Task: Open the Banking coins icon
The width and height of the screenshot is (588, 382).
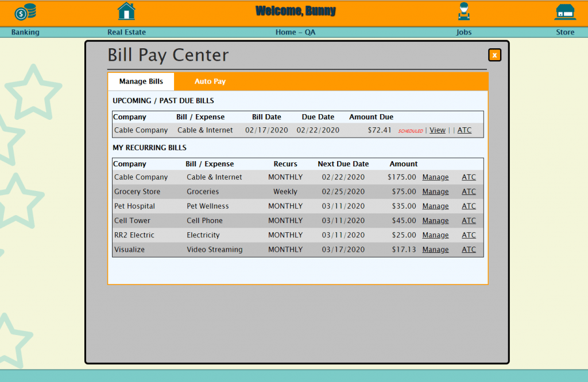Action: pyautogui.click(x=25, y=11)
